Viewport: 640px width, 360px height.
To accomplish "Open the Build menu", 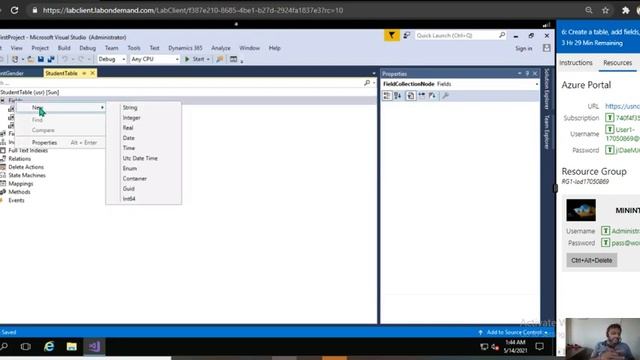I will [64, 48].
